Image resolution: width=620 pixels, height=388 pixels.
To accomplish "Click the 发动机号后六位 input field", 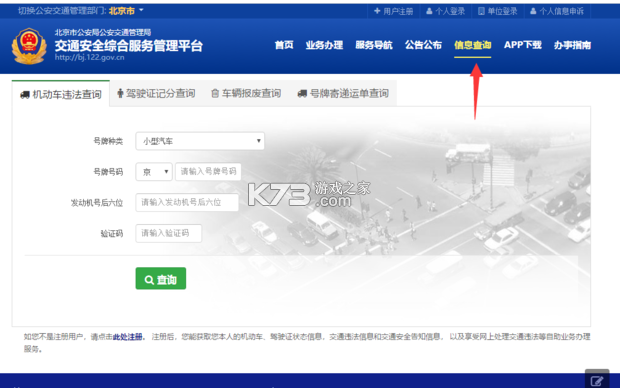I will pos(187,202).
